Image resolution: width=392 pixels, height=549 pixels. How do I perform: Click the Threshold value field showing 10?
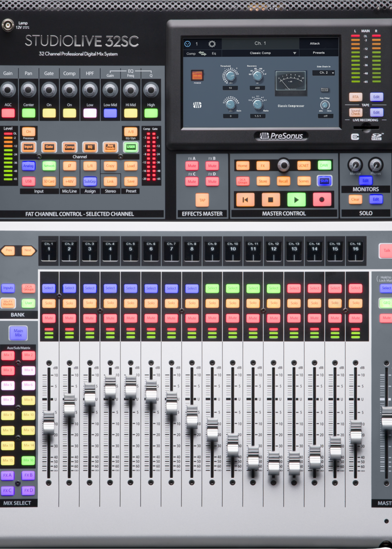coord(230,88)
